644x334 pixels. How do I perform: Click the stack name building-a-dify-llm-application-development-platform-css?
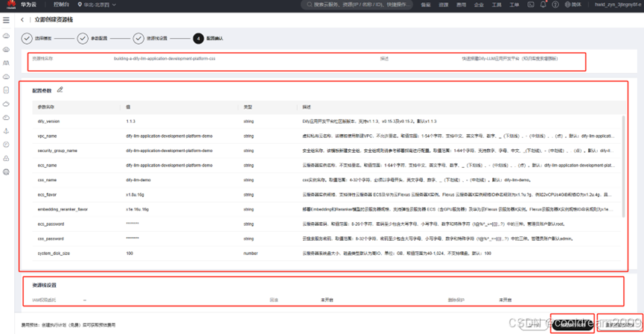(165, 58)
